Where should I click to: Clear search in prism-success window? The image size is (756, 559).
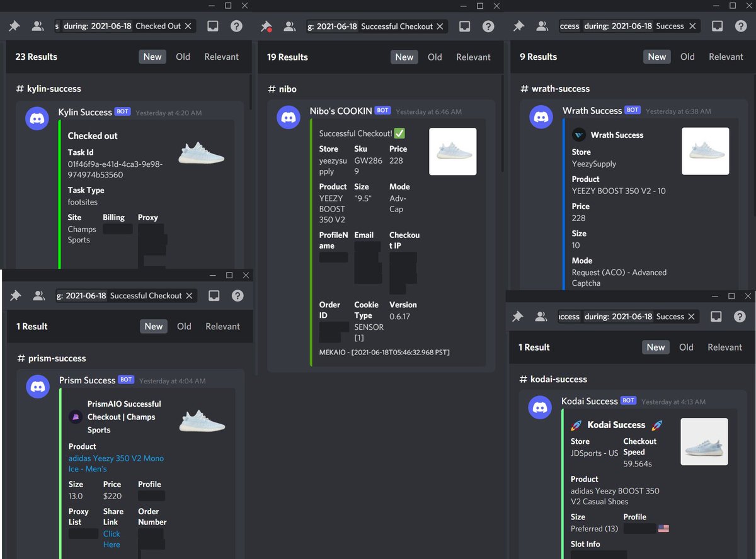tap(189, 296)
